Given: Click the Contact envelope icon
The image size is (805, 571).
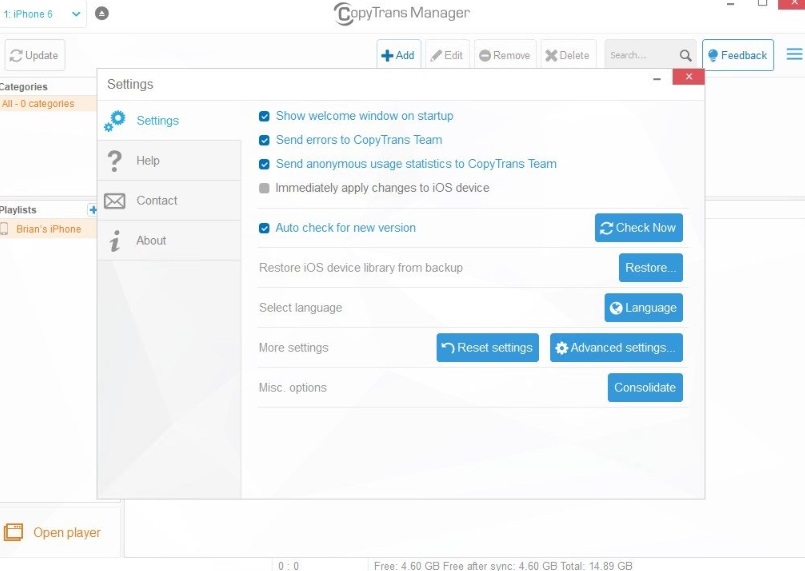Looking at the screenshot, I should point(115,201).
